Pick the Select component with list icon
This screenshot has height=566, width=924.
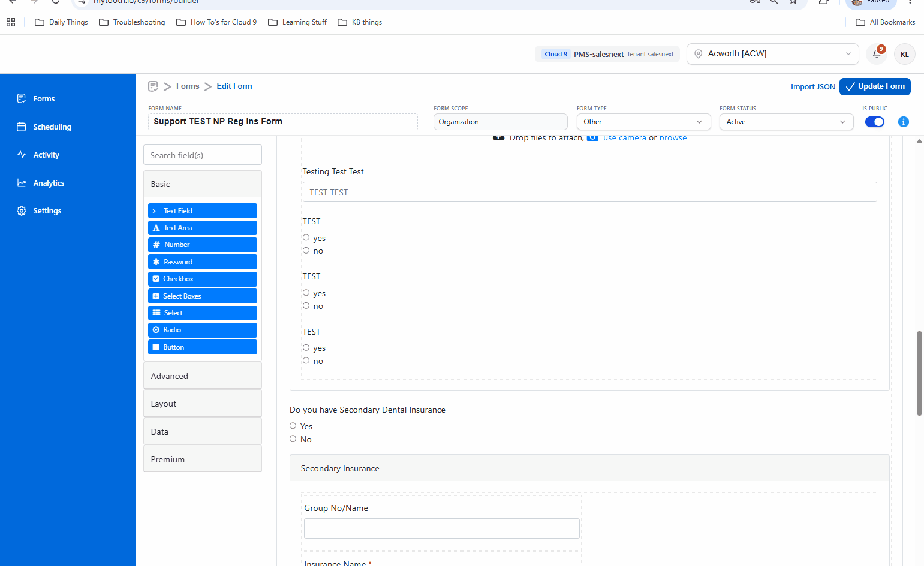[203, 313]
